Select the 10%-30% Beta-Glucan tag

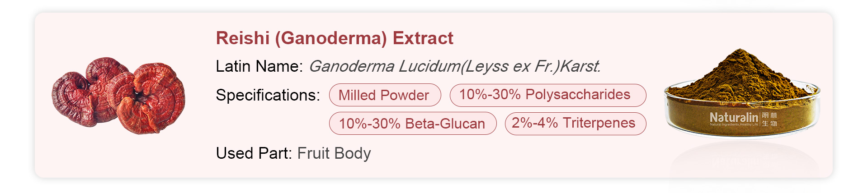tap(413, 123)
